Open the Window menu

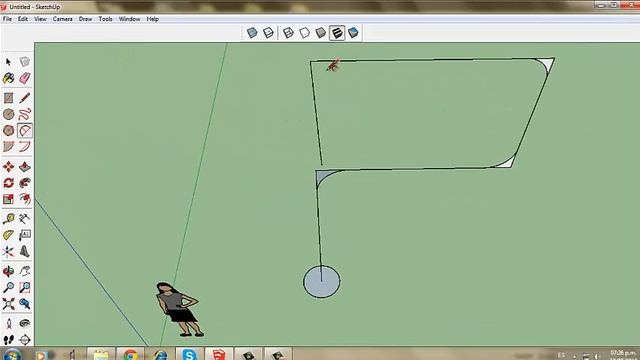pos(129,19)
